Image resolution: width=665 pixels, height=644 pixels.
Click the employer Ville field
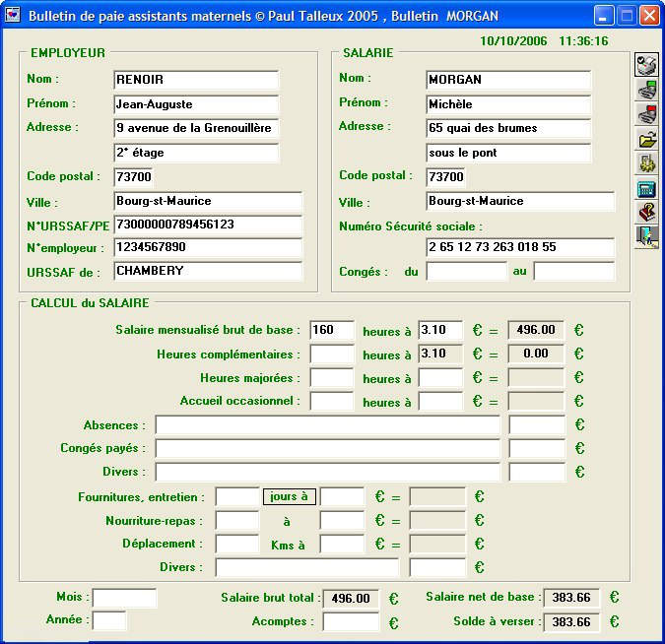(208, 201)
